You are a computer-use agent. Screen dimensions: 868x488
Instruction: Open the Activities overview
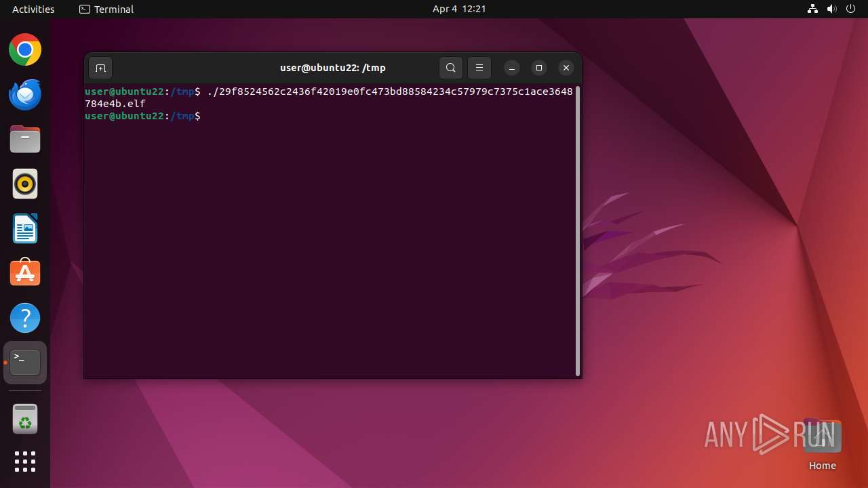click(33, 9)
